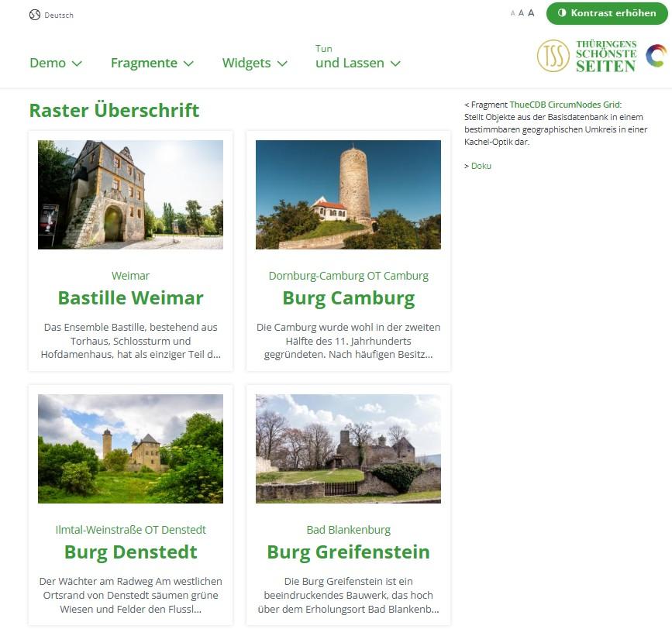Screen dimensions: 672x629
Task: Open the Widgets menu item
Action: pos(246,63)
